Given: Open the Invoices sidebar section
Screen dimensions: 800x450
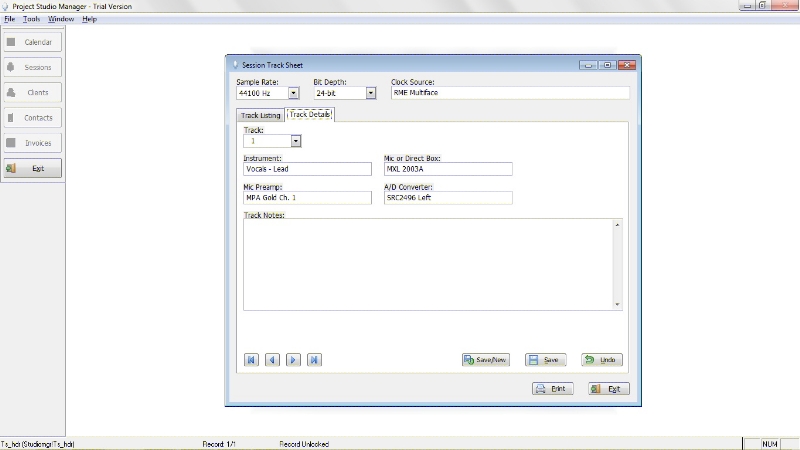Looking at the screenshot, I should click(33, 143).
